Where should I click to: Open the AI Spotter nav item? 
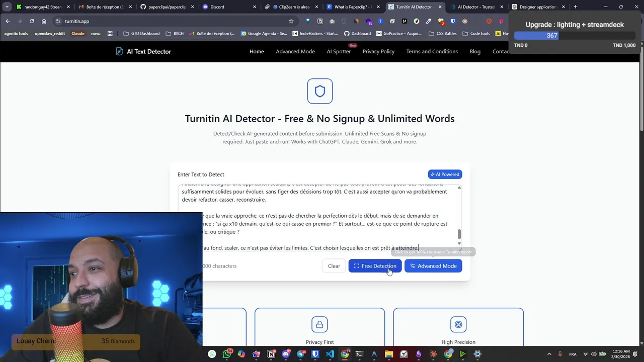(x=339, y=51)
